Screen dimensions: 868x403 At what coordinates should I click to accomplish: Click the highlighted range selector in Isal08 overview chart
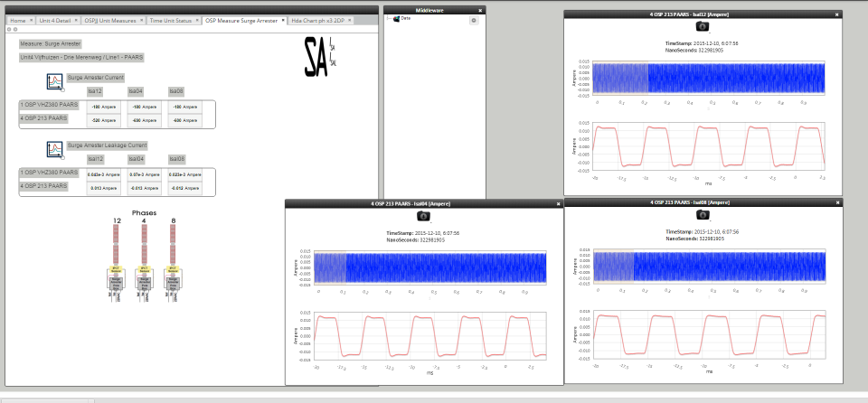[615, 266]
